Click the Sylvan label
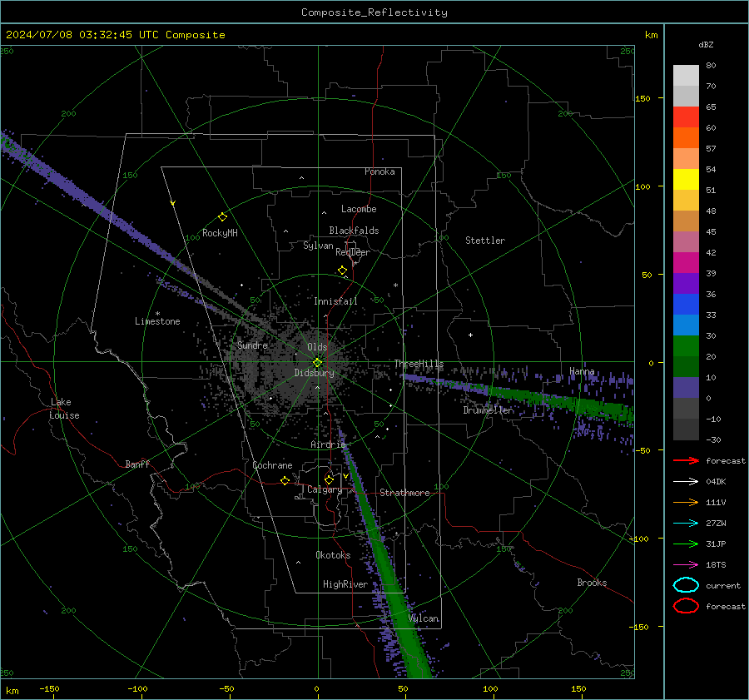 click(x=318, y=246)
